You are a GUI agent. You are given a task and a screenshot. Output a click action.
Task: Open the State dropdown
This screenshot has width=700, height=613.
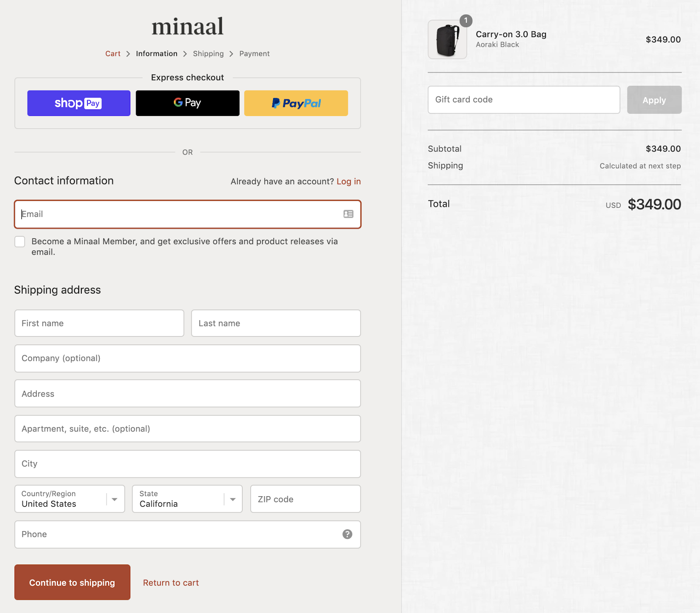click(187, 499)
